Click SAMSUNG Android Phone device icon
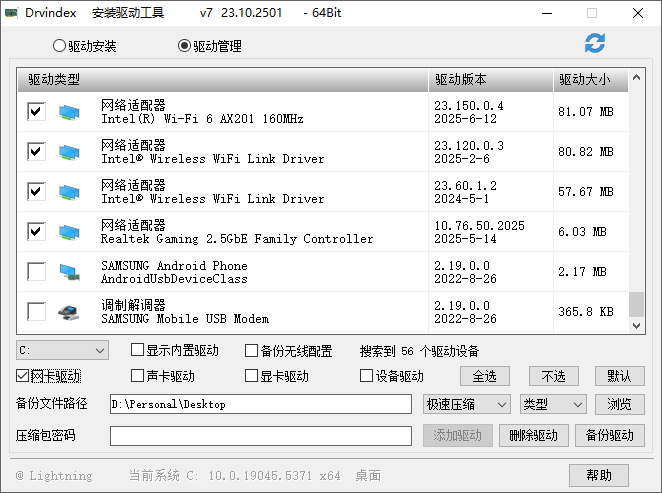Screen dimensions: 662x493 point(70,272)
